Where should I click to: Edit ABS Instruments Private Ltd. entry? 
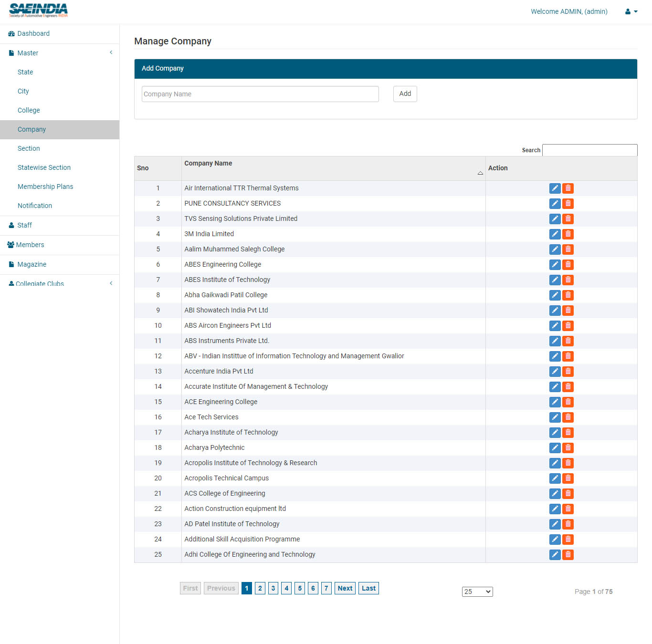[555, 341]
